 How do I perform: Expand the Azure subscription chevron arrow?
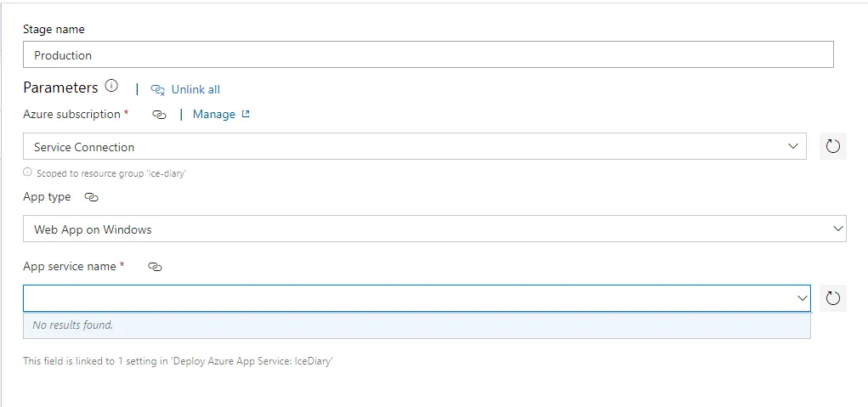[x=794, y=146]
